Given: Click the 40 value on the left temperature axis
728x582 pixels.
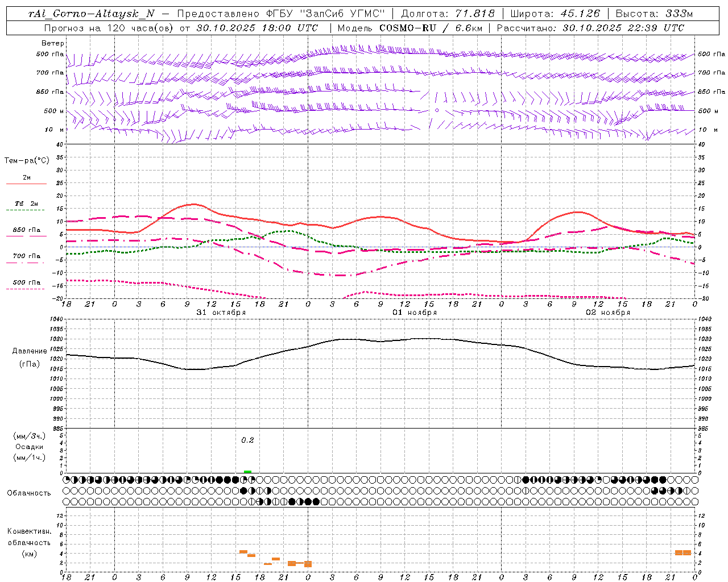Looking at the screenshot, I should (59, 144).
